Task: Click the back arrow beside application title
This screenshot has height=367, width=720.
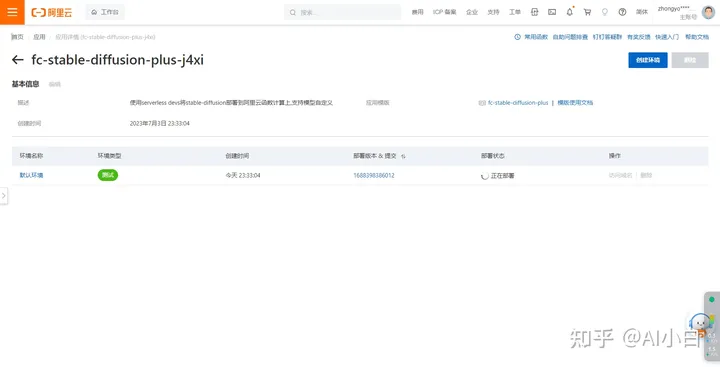Action: [x=17, y=60]
